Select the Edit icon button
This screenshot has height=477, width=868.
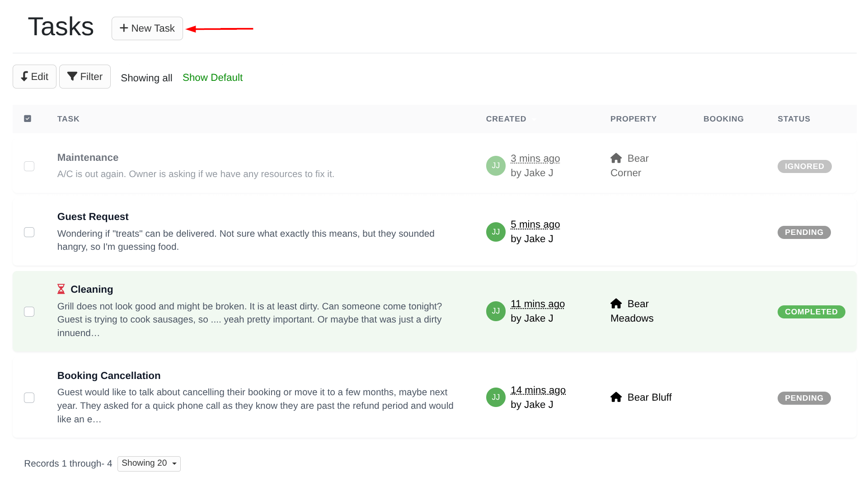click(x=25, y=76)
